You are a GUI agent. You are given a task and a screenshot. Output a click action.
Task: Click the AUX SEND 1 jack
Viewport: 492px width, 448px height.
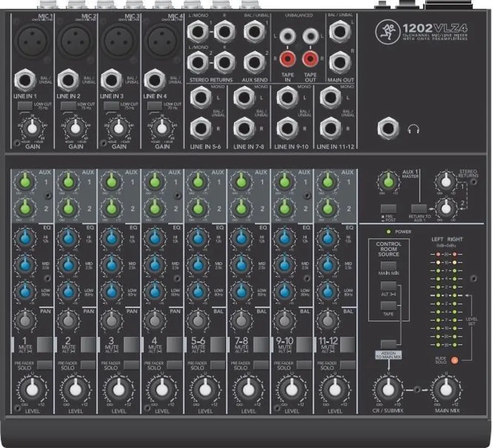(x=254, y=32)
